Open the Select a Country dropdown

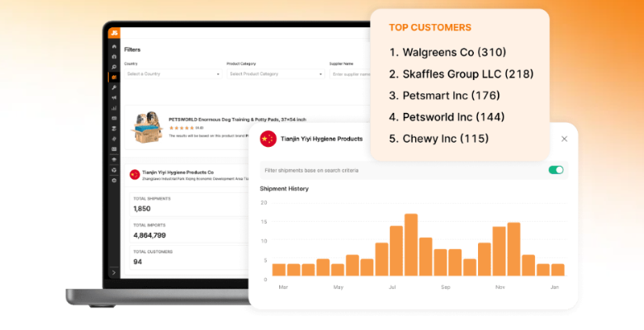pos(173,74)
